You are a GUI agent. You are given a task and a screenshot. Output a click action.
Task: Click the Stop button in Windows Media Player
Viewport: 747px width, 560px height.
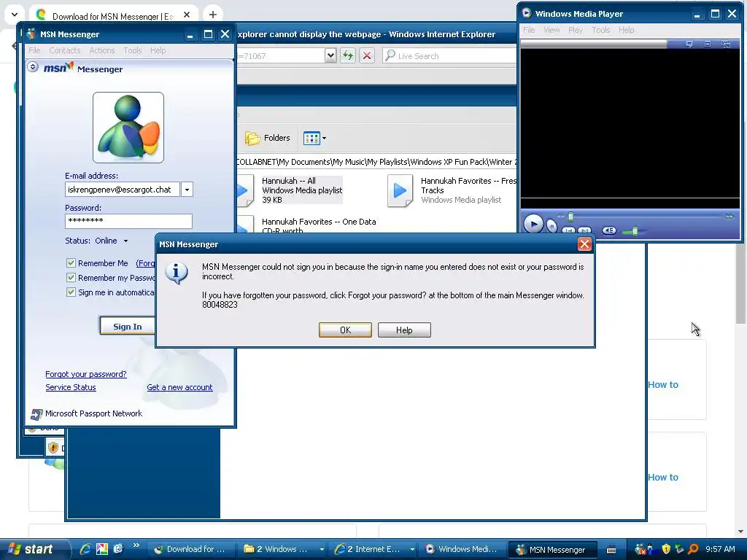point(551,227)
